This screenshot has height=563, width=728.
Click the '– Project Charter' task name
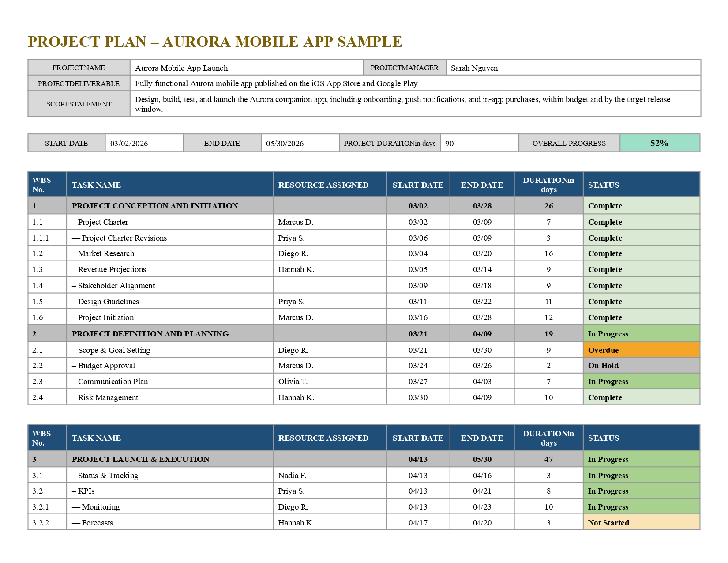pos(100,222)
